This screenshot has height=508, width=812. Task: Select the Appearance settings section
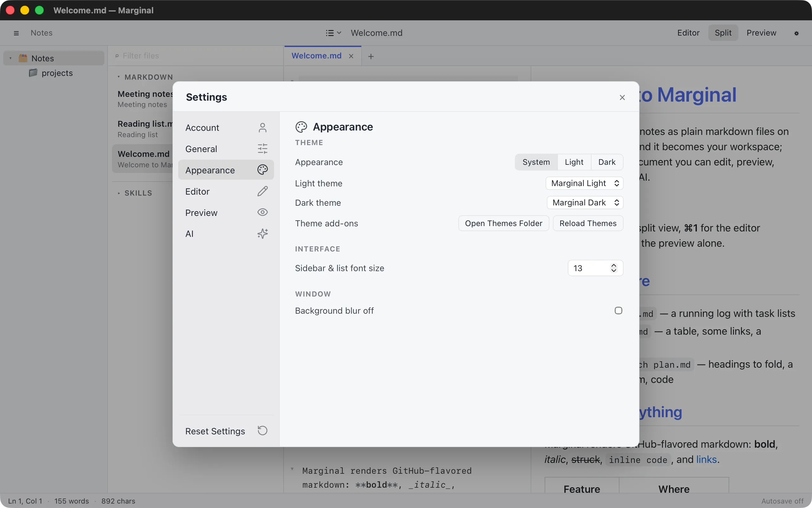click(226, 170)
